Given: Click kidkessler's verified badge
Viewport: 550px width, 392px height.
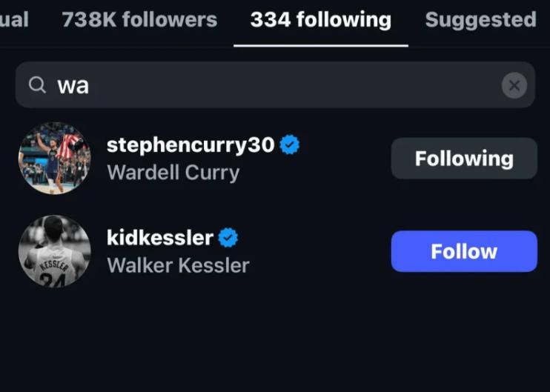Looking at the screenshot, I should 228,238.
